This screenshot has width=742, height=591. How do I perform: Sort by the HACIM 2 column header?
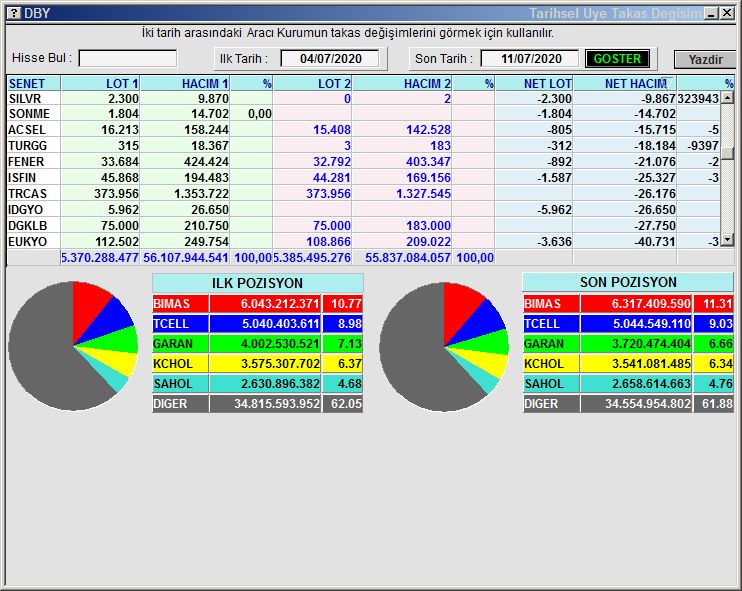coord(402,83)
